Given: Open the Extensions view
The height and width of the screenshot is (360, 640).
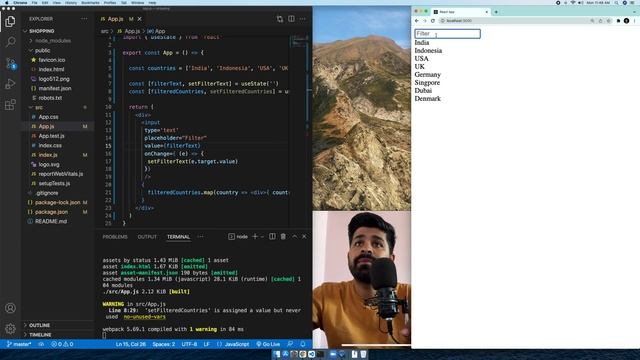Looking at the screenshot, I should 10,105.
